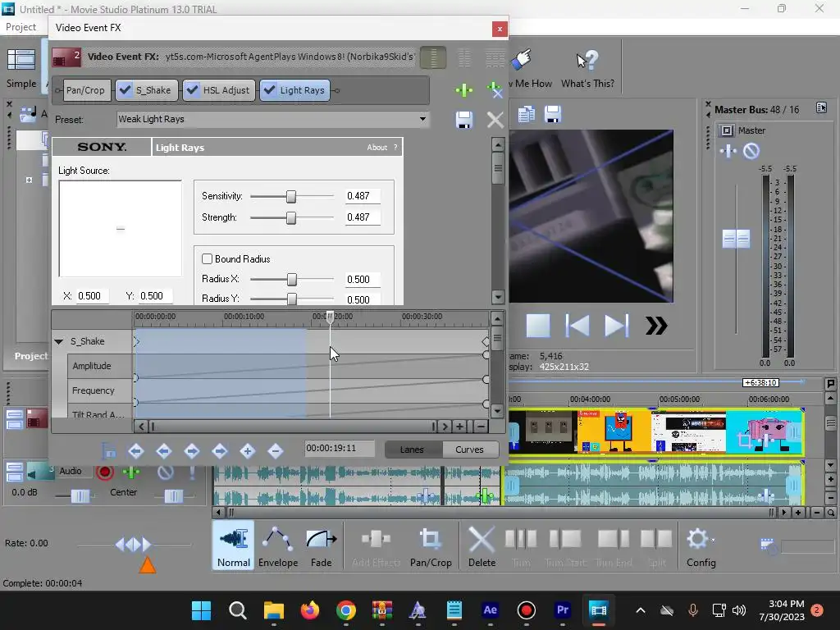
Task: Go to previous keyframe button
Action: click(x=164, y=451)
